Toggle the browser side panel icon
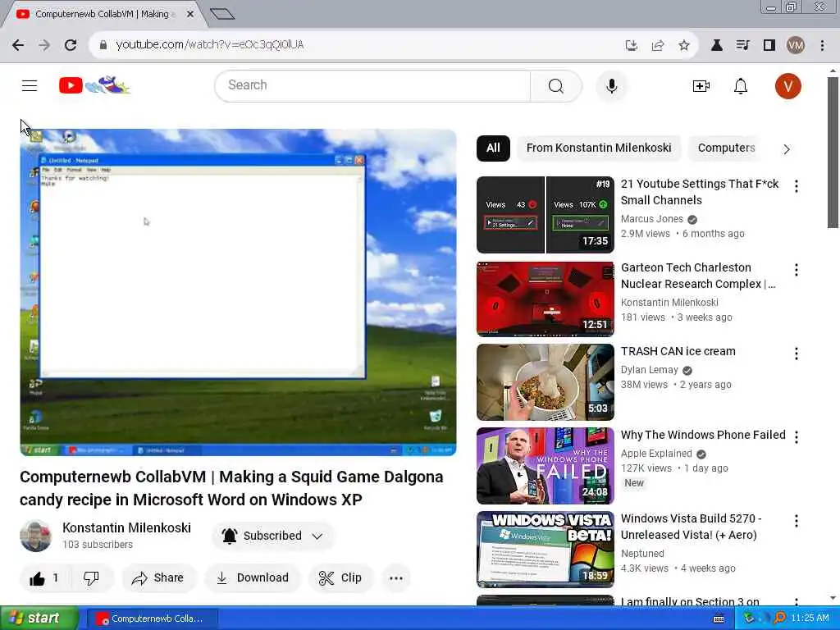This screenshot has width=840, height=630. [x=769, y=45]
